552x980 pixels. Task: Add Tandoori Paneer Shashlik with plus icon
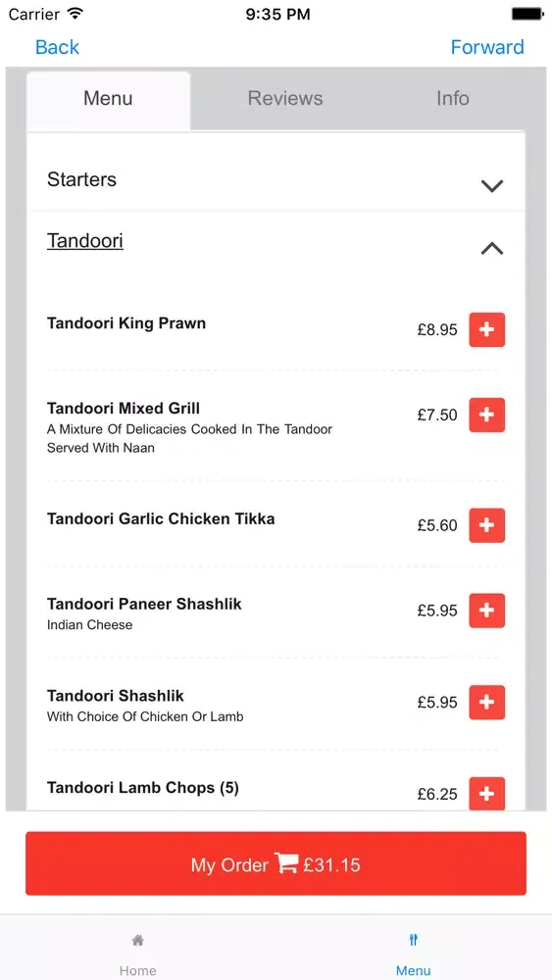(x=487, y=611)
